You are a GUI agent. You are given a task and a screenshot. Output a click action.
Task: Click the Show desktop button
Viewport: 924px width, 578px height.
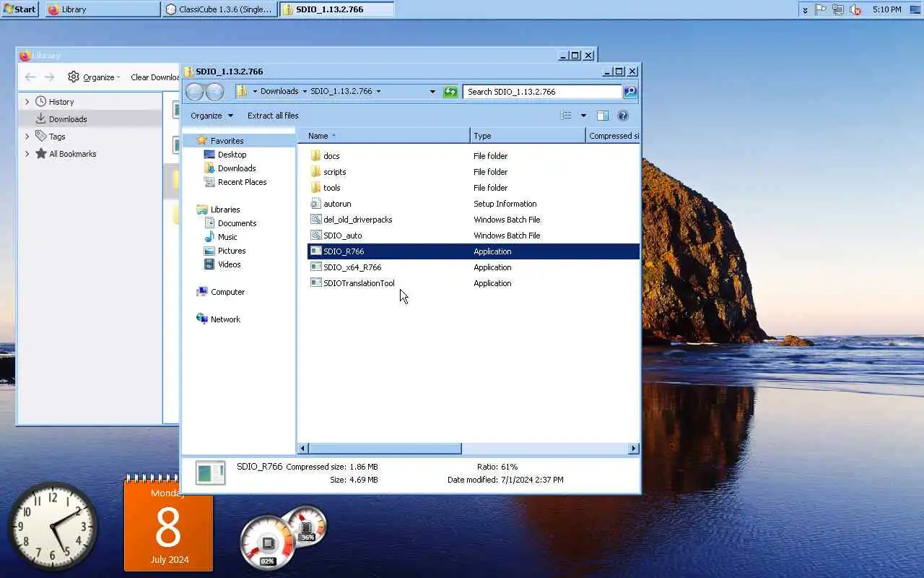pos(915,9)
